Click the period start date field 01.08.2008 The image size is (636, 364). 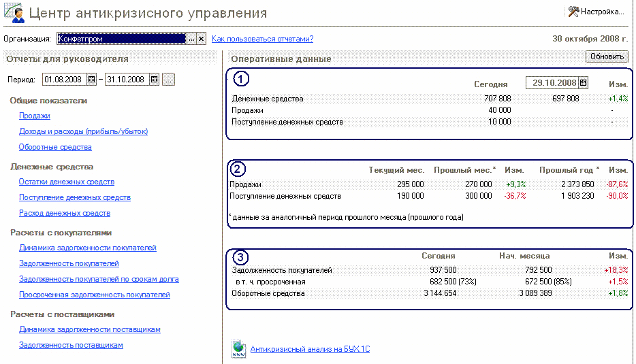click(x=65, y=80)
